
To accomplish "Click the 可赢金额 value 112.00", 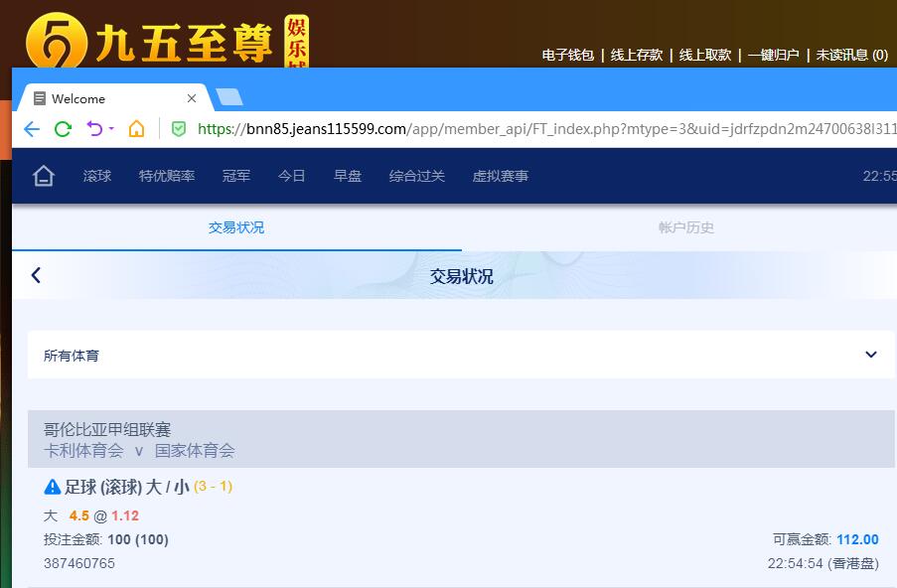I will pos(857,539).
